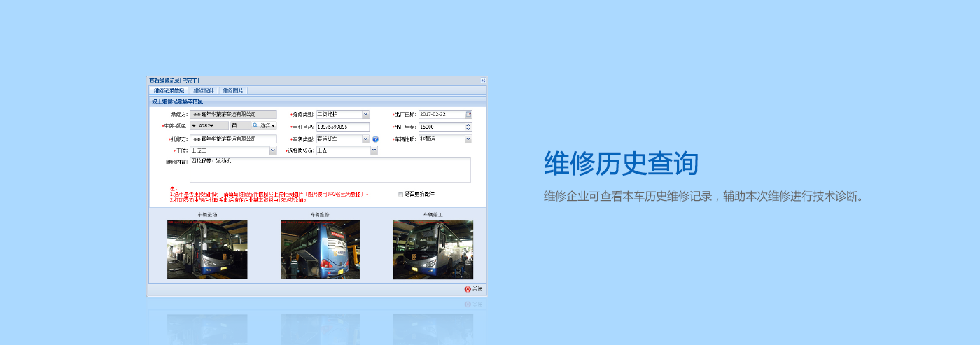The image size is (980, 345).
Task: Click the magnifier 选择 plate lookup button
Action: [x=264, y=126]
